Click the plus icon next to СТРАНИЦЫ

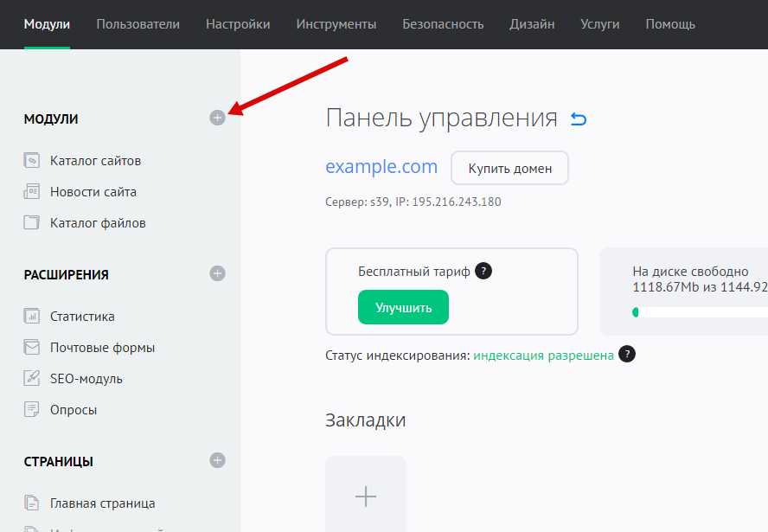click(x=217, y=460)
